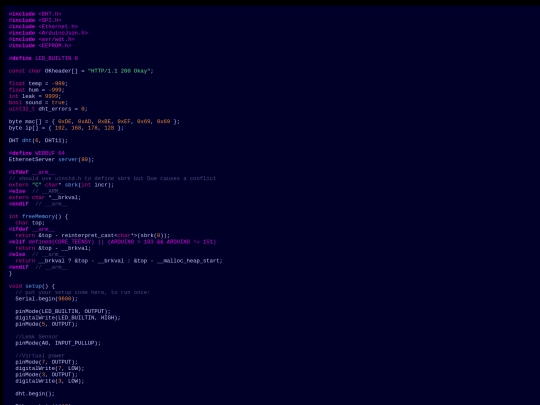Click the 'return &top - __brkval;' line
Image resolution: width=540 pixels, height=405 pixels.
53,248
